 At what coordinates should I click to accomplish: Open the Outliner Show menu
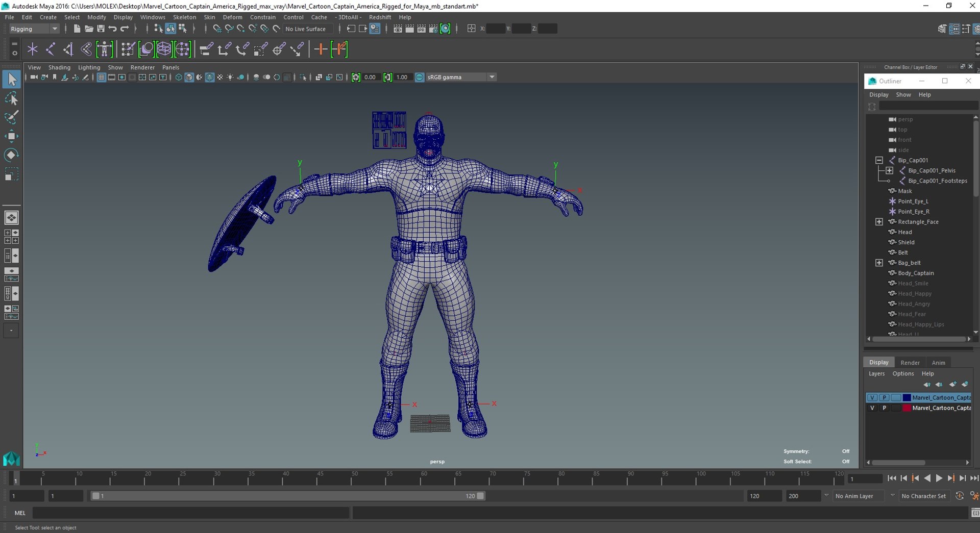[x=903, y=94]
